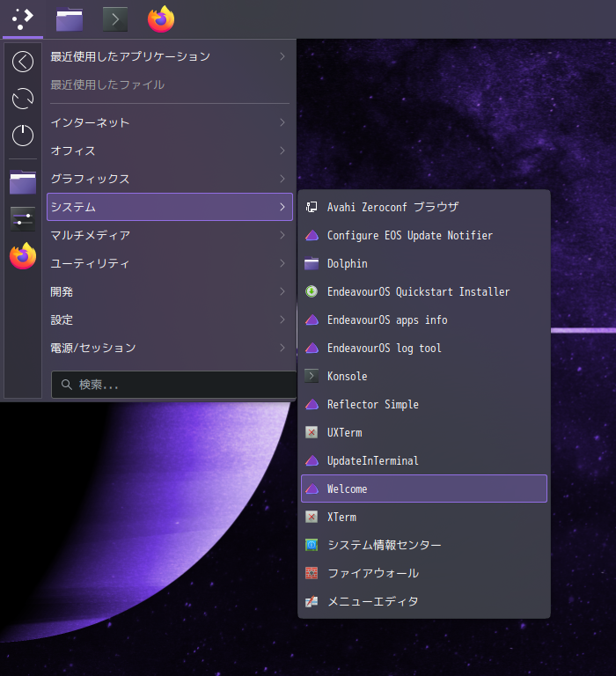Click the Avahi Zeroconf browser icon
Viewport: 616px width, 676px height.
[312, 207]
